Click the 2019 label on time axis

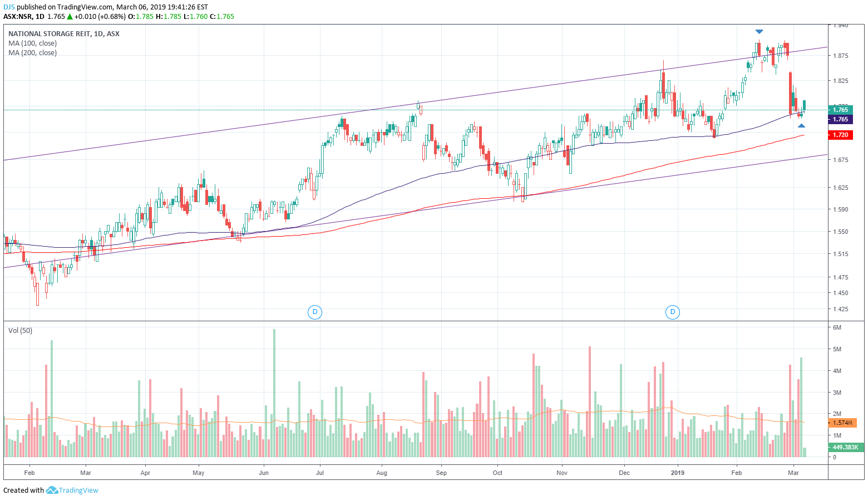(678, 473)
